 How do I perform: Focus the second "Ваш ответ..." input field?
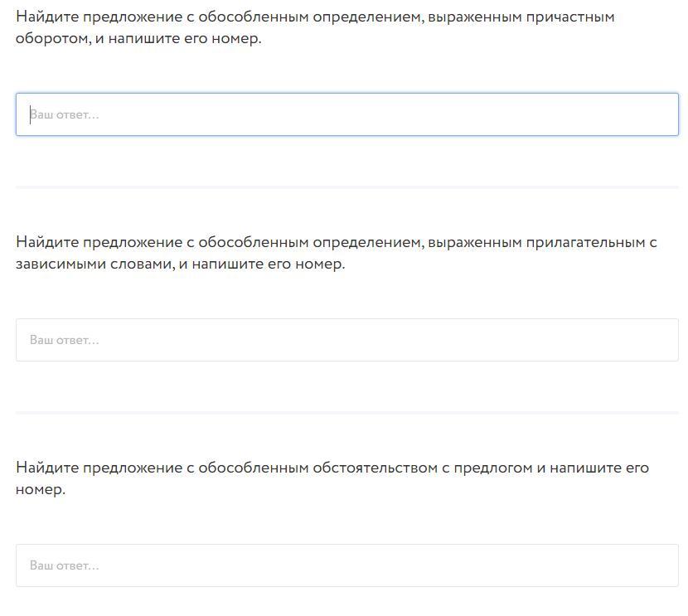[346, 340]
